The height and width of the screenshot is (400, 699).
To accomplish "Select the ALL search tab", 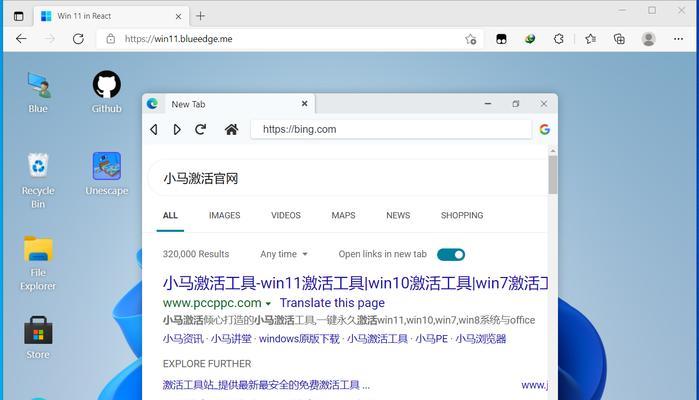I will pos(170,215).
